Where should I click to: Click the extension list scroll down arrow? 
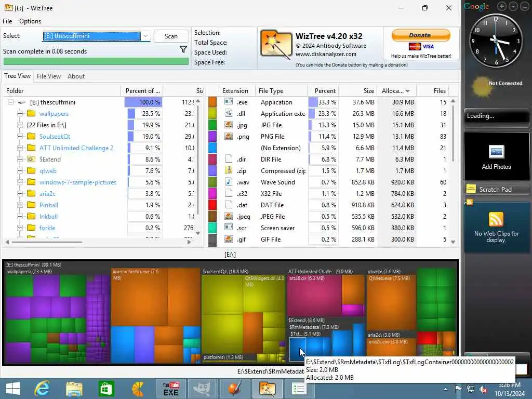453,242
